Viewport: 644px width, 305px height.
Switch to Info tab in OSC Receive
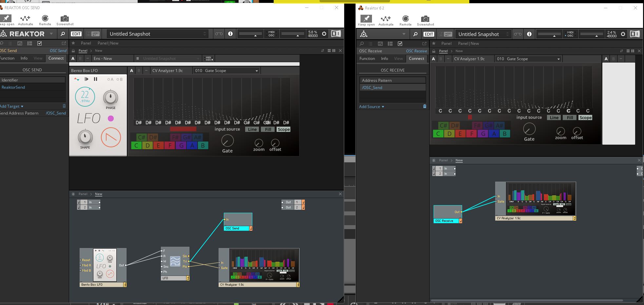point(384,58)
